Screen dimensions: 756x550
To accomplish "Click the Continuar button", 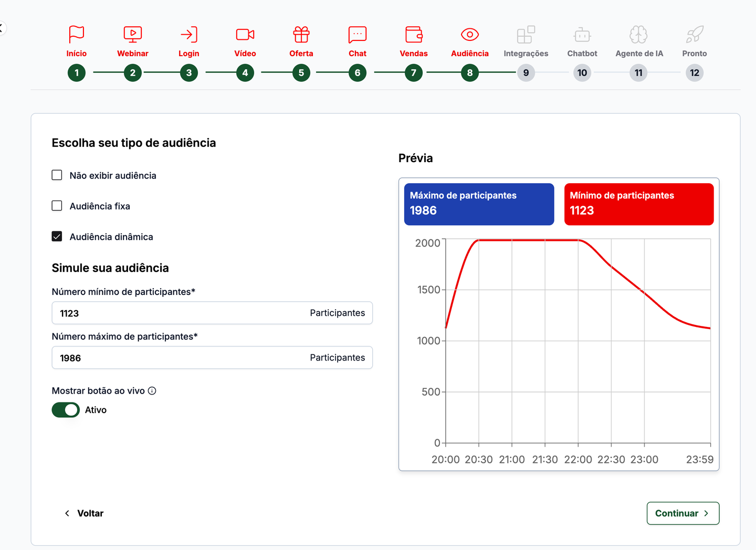I will coord(683,513).
